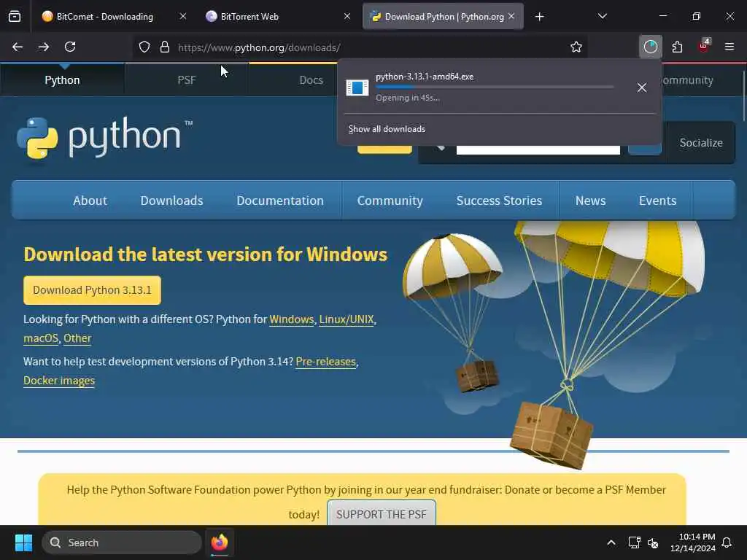Open the notifications bell icon
The width and height of the screenshot is (747, 560).
(727, 542)
